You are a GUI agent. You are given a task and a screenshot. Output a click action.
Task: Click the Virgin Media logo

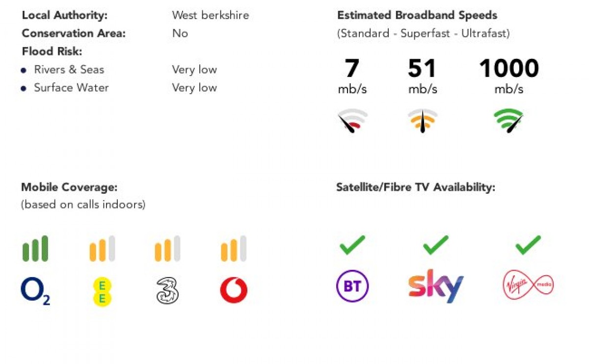point(528,286)
